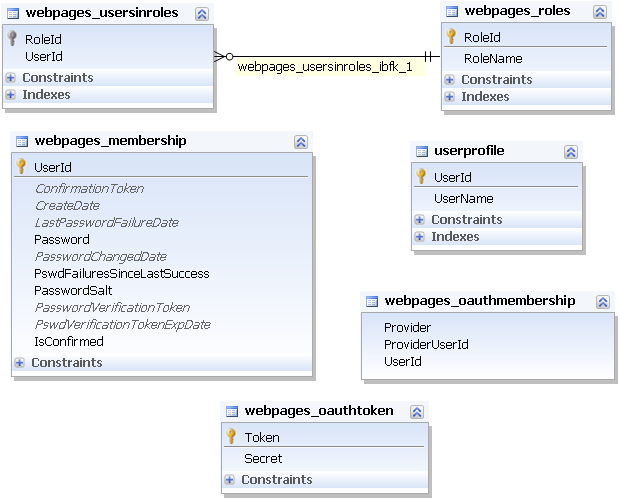Collapse the webpages_membership table box
Image resolution: width=620 pixels, height=499 pixels.
click(x=301, y=142)
